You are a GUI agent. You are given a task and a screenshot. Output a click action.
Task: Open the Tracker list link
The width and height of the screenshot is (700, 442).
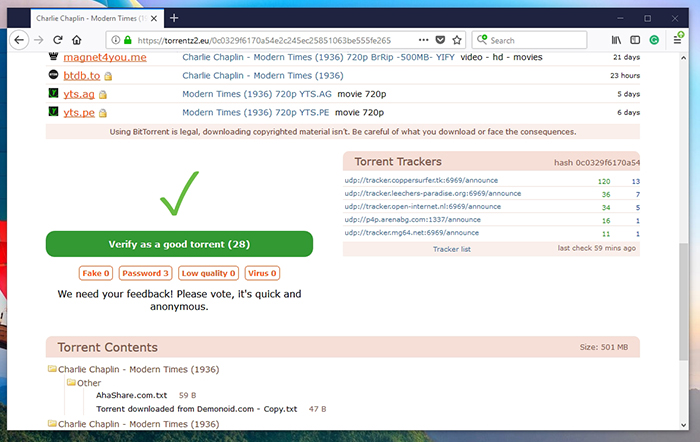[452, 248]
